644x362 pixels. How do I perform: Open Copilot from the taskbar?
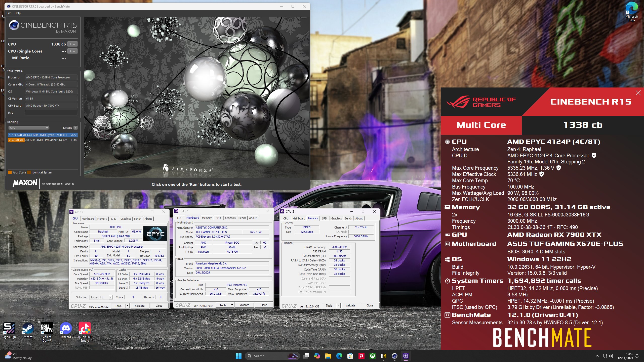[317, 356]
